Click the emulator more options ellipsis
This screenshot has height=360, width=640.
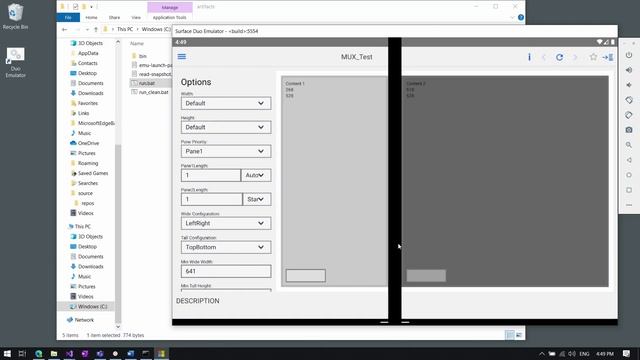point(629,205)
